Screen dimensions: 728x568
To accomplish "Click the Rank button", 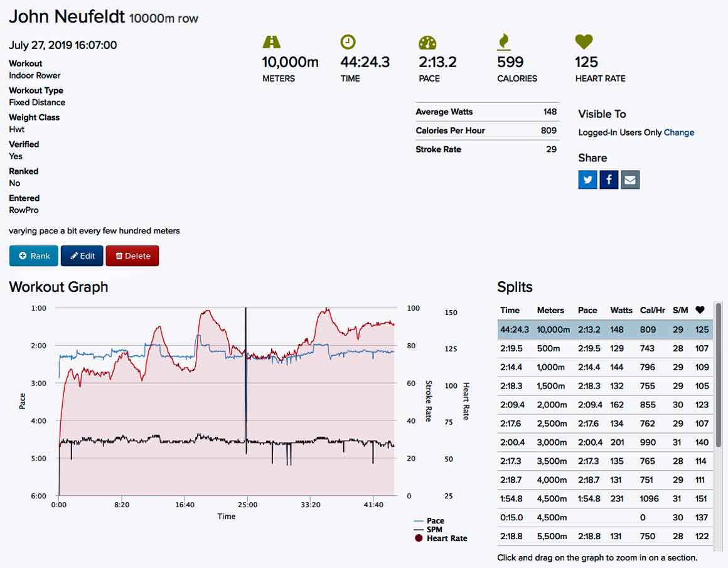I will point(34,256).
